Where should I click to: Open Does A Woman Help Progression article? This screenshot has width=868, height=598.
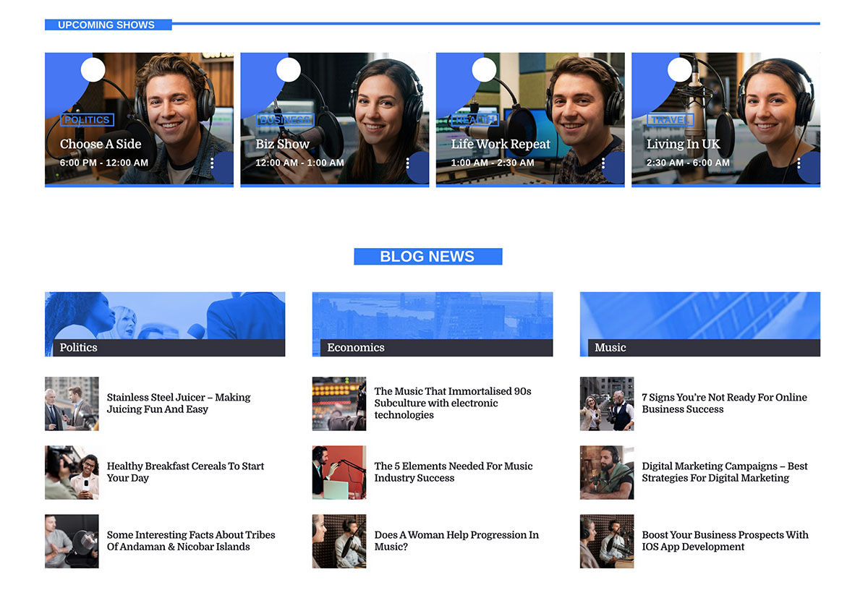pyautogui.click(x=456, y=541)
